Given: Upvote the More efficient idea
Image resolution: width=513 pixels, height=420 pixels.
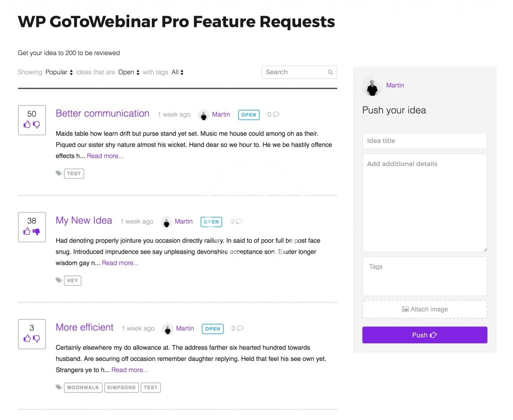Looking at the screenshot, I should coord(27,339).
